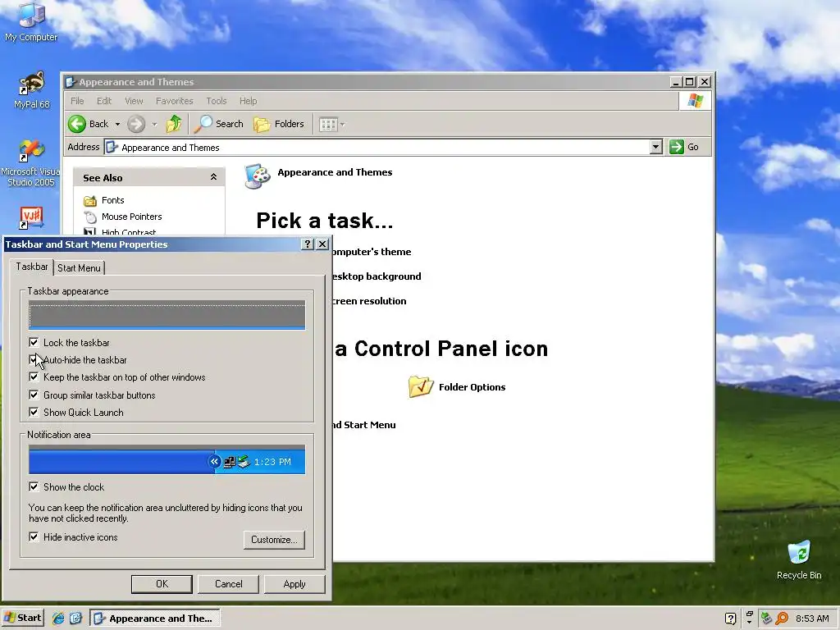Go up one folder level icon
This screenshot has width=840, height=630.
(174, 125)
